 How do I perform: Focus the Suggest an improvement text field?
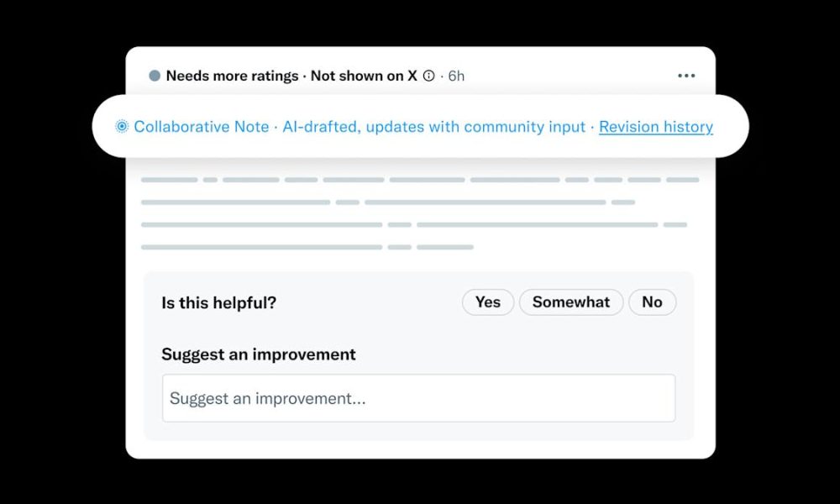(x=418, y=398)
